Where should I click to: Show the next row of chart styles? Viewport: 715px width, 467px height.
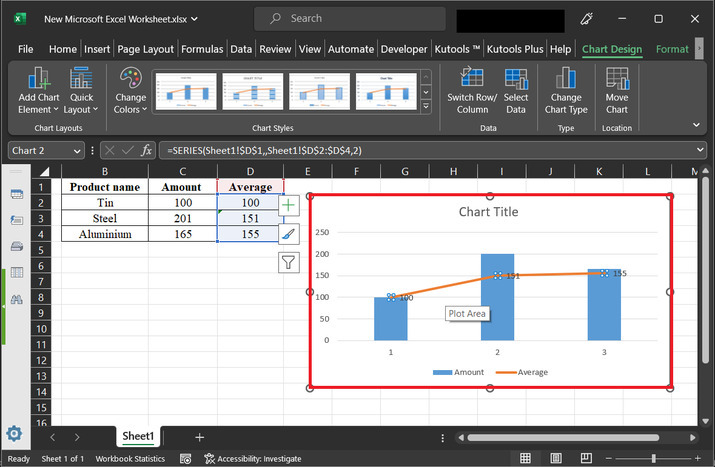(x=426, y=92)
